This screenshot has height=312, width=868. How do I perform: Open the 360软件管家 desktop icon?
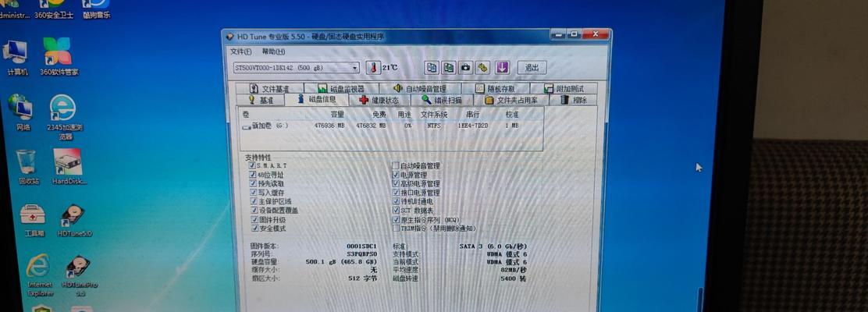click(59, 57)
